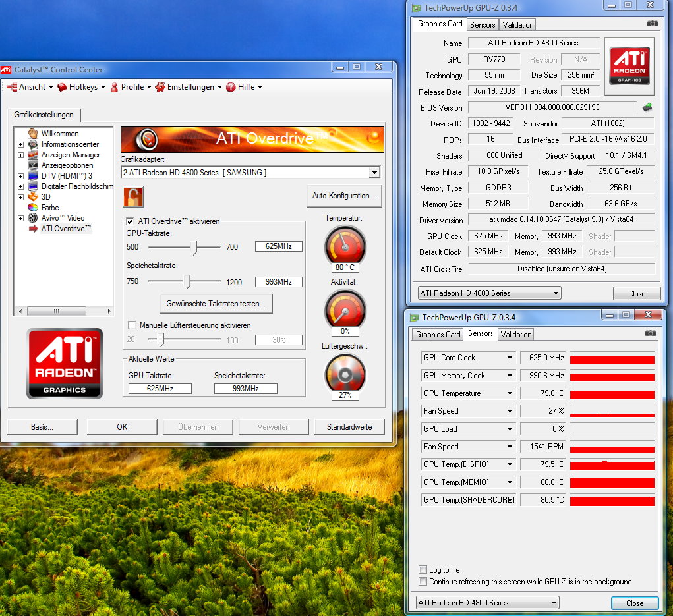Click the ATI icon in Catalyst title bar
This screenshot has width=673, height=616.
point(5,69)
